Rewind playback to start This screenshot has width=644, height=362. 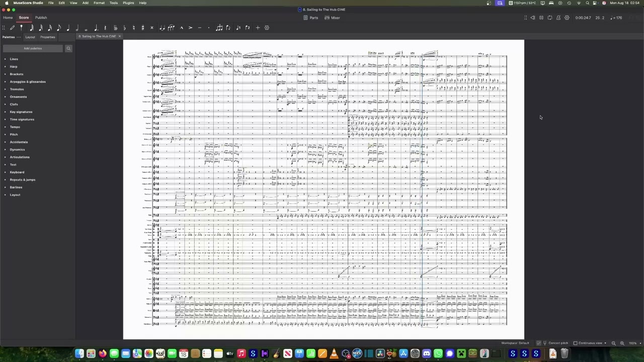[x=533, y=18]
